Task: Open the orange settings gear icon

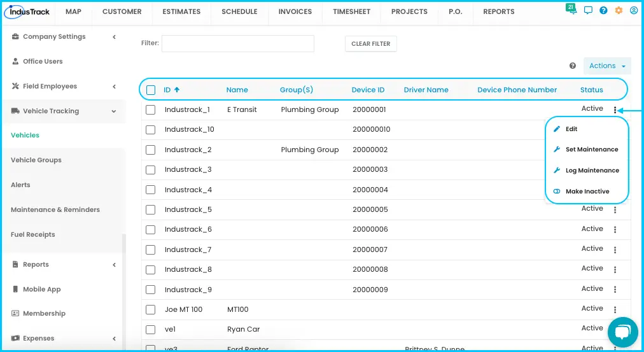Action: tap(619, 11)
